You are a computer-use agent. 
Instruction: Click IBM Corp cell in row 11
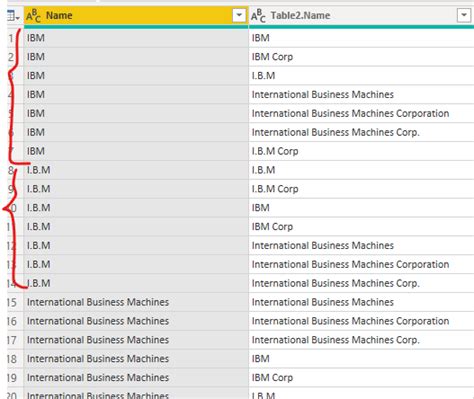click(361, 227)
